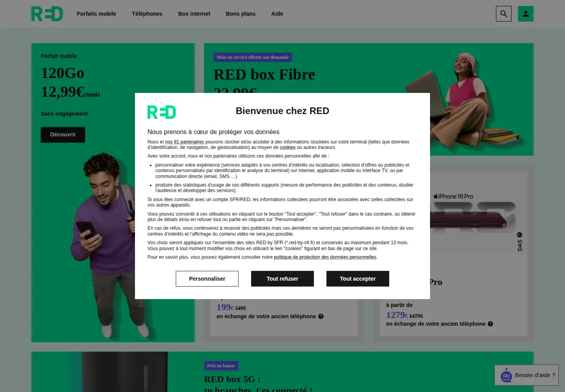Open help tooltip beside 1279€ exchange offer
The height and width of the screenshot is (392, 565).
490,324
